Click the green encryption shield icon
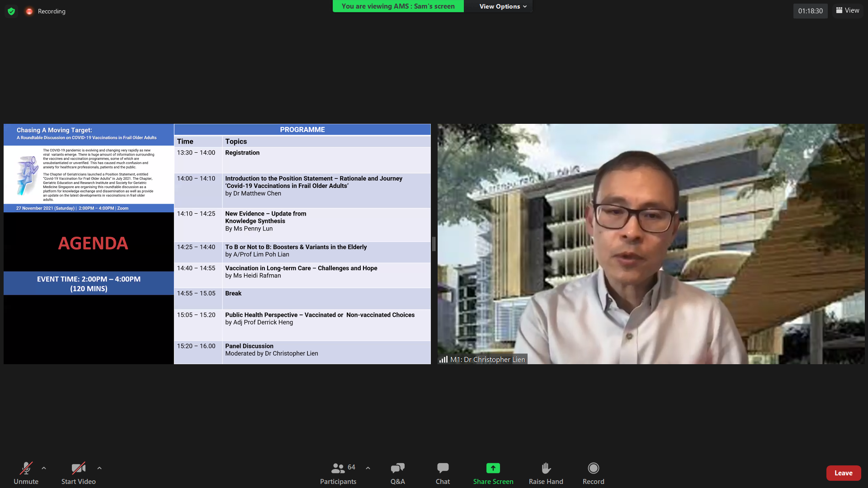The height and width of the screenshot is (488, 868). pos(11,11)
